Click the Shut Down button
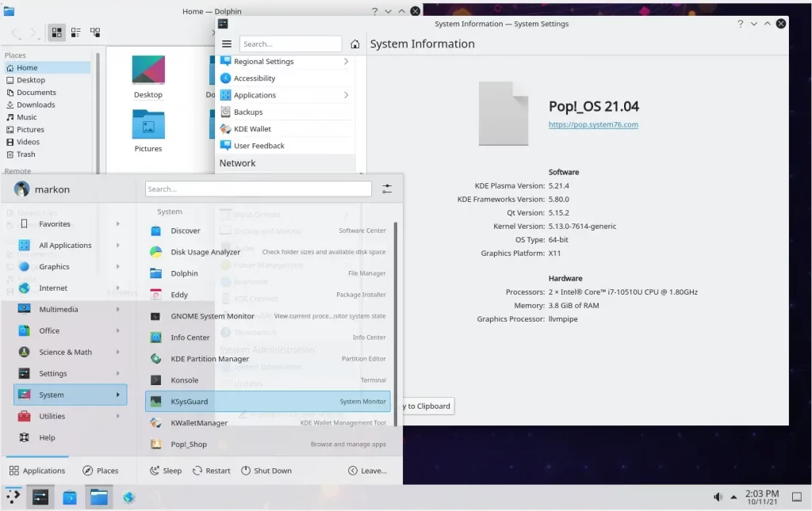The width and height of the screenshot is (812, 511). pos(266,471)
